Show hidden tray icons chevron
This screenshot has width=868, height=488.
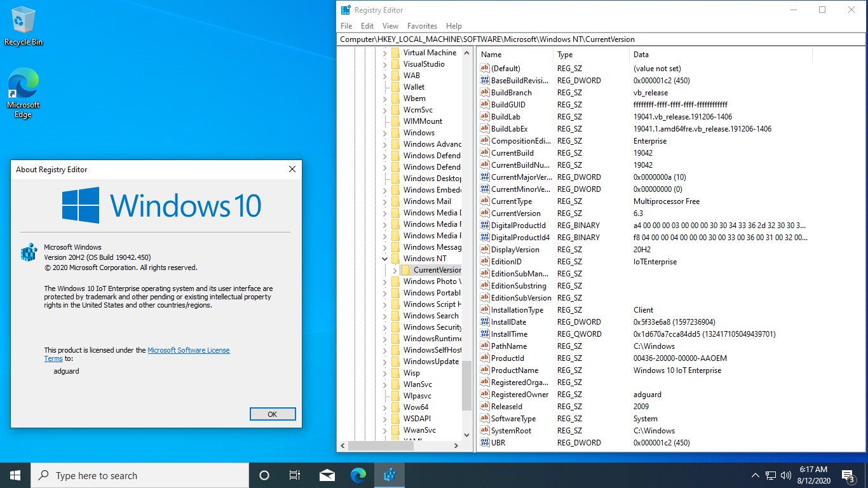[x=756, y=475]
